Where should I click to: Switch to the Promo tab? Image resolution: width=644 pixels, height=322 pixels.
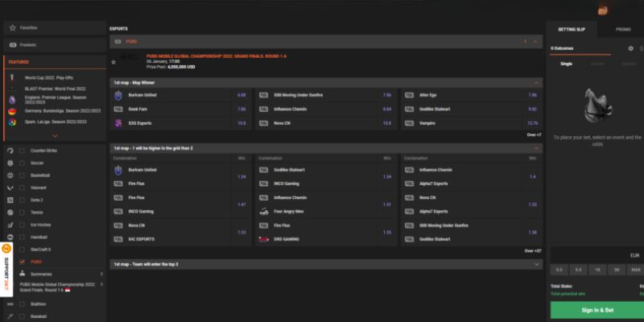tap(623, 29)
